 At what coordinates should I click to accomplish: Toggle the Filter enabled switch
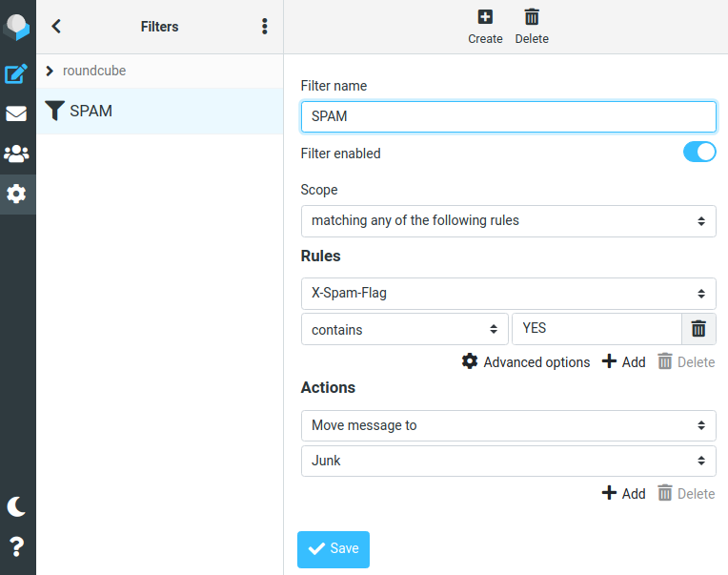[699, 152]
